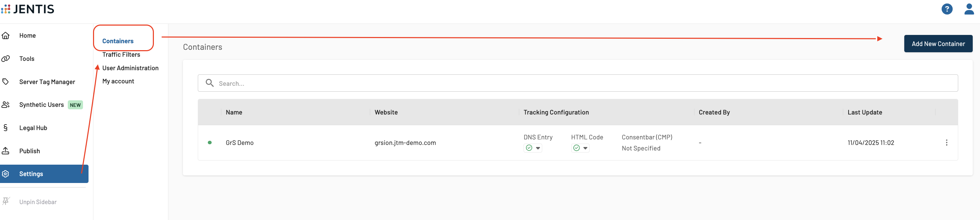Select Traffic Filters submenu item
This screenshot has height=220, width=980.
(x=121, y=54)
